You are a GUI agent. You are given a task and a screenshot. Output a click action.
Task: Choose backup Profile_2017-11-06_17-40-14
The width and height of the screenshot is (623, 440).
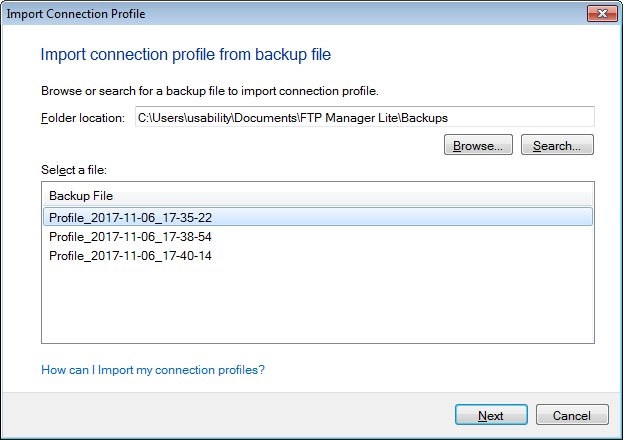click(x=130, y=256)
